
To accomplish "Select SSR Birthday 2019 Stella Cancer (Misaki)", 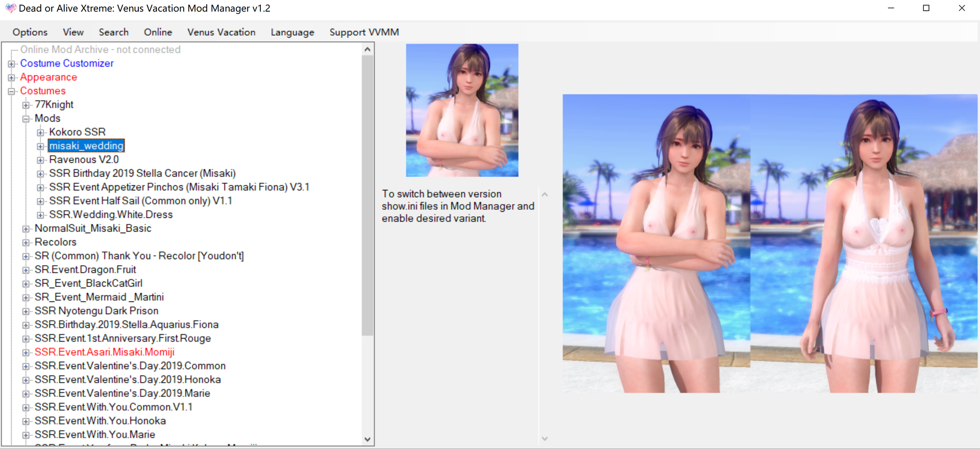I will (x=142, y=173).
